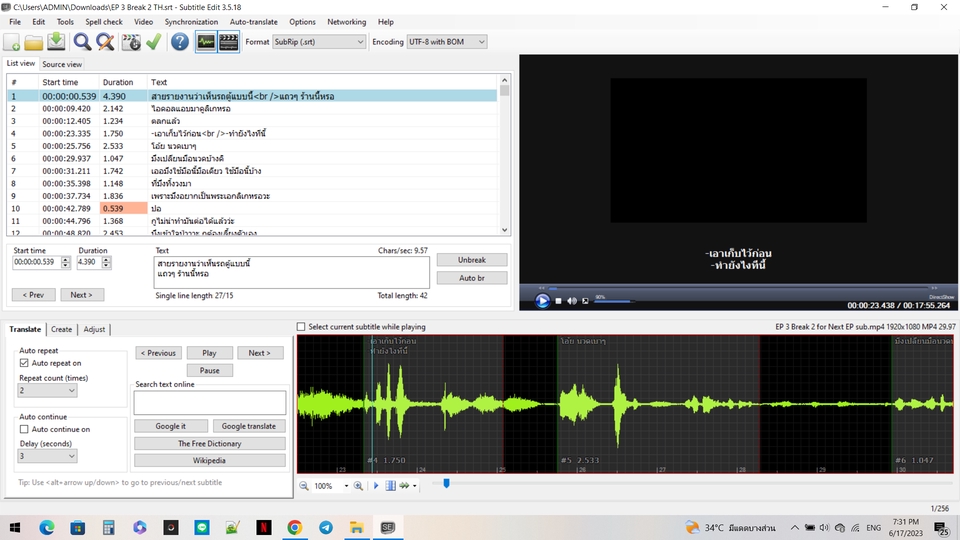Show hidden system tray icons chevron

click(794, 527)
